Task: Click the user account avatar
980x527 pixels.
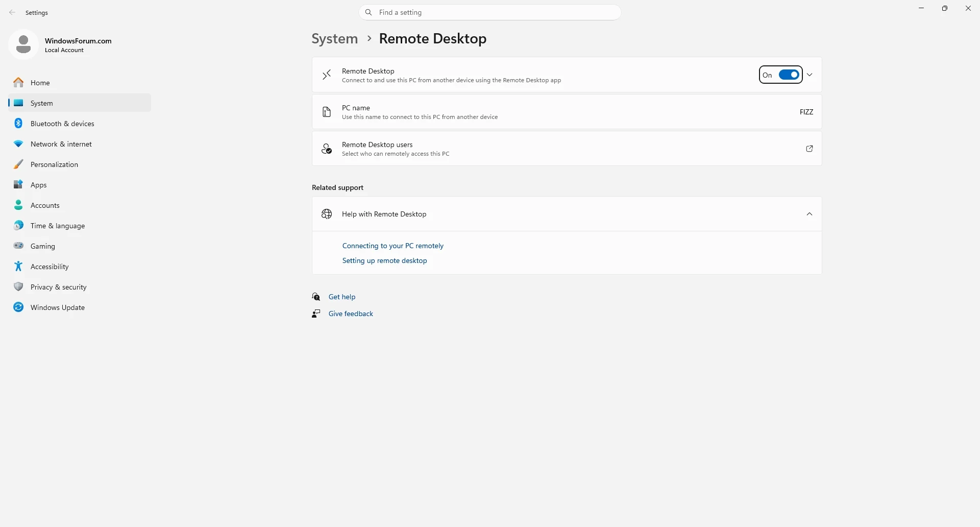Action: 23,44
